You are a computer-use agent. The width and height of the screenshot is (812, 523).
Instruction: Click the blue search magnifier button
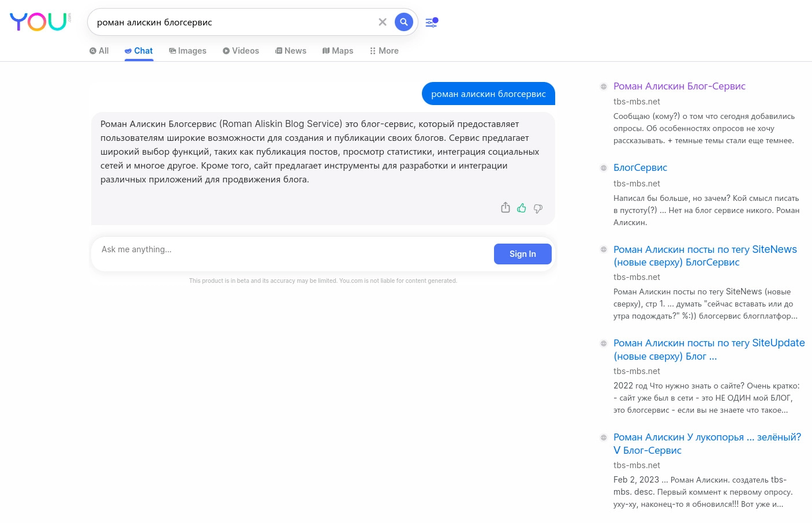(x=404, y=22)
